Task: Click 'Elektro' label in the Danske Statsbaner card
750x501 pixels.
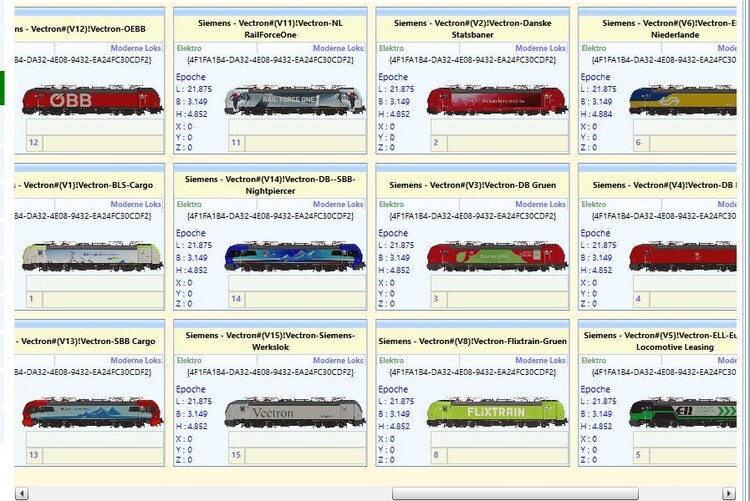Action: point(391,48)
